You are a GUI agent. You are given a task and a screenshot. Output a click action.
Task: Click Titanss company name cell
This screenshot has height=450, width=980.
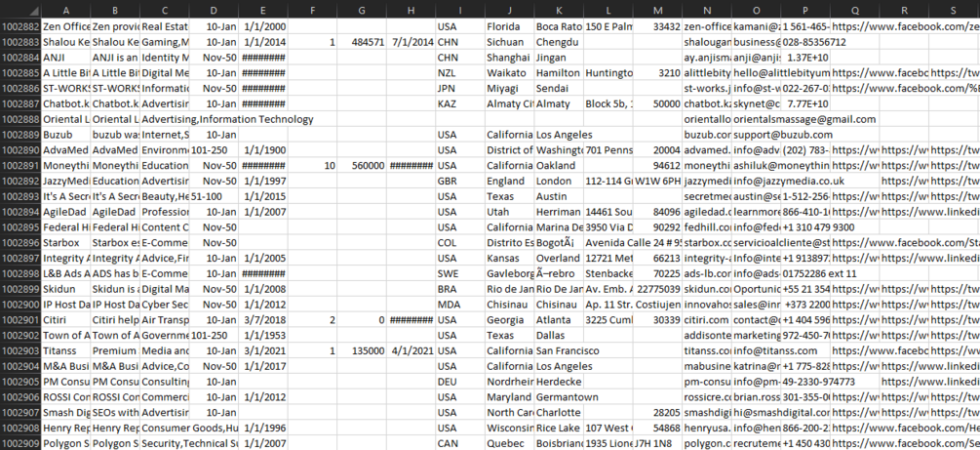[66, 351]
